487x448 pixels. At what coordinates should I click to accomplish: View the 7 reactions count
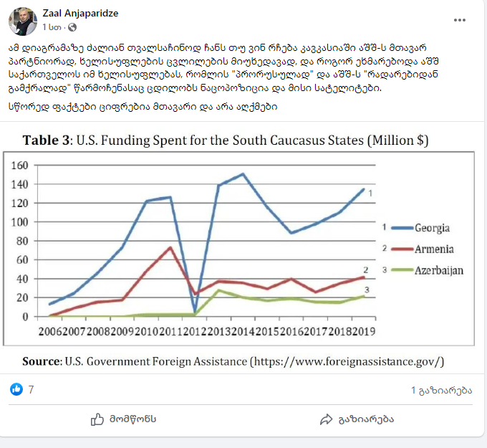pos(31,389)
